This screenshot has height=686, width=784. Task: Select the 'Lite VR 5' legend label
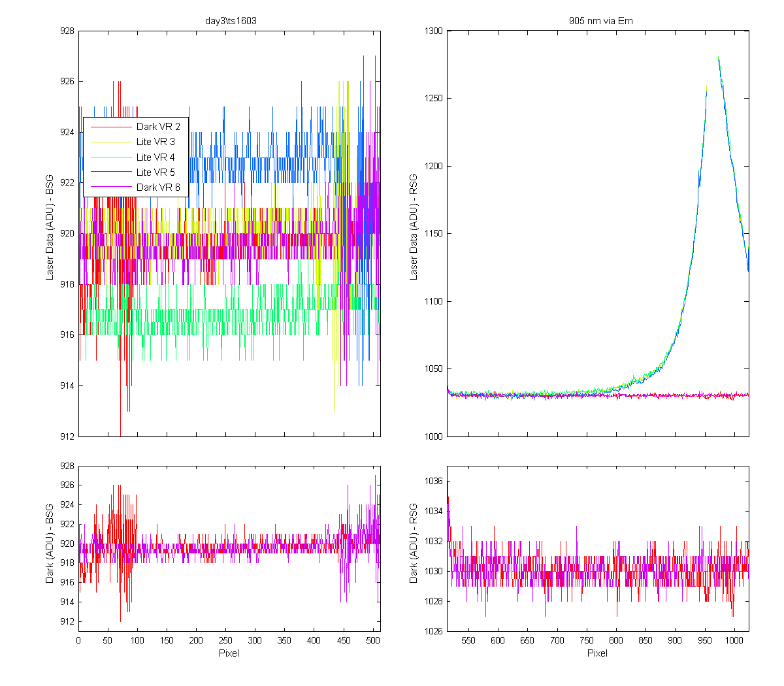[x=155, y=172]
